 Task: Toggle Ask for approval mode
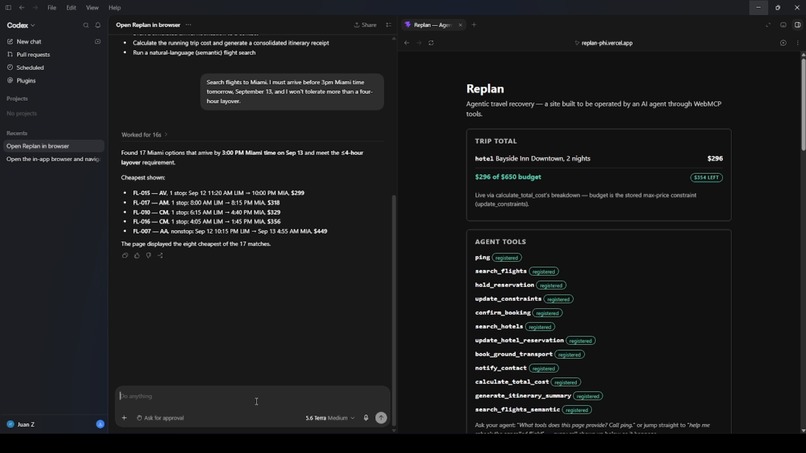click(x=160, y=418)
